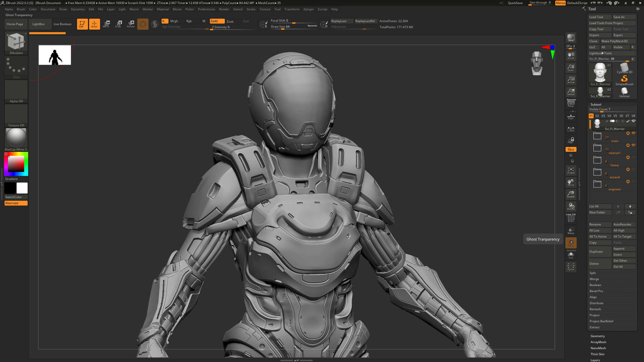Expand the ArrayMesh palette
This screenshot has height=362, width=644.
click(x=598, y=342)
